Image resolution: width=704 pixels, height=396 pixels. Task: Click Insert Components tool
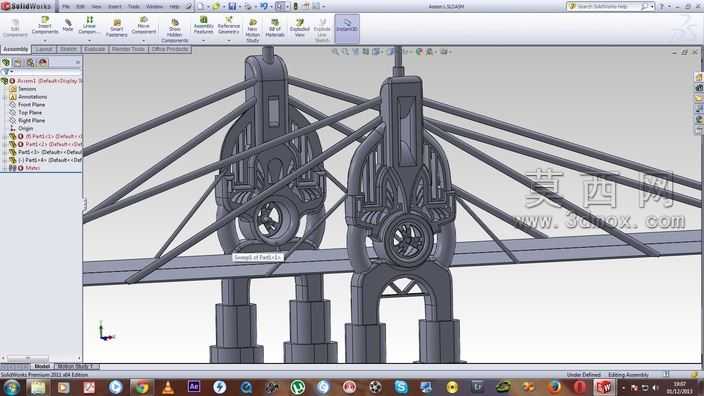tap(45, 26)
